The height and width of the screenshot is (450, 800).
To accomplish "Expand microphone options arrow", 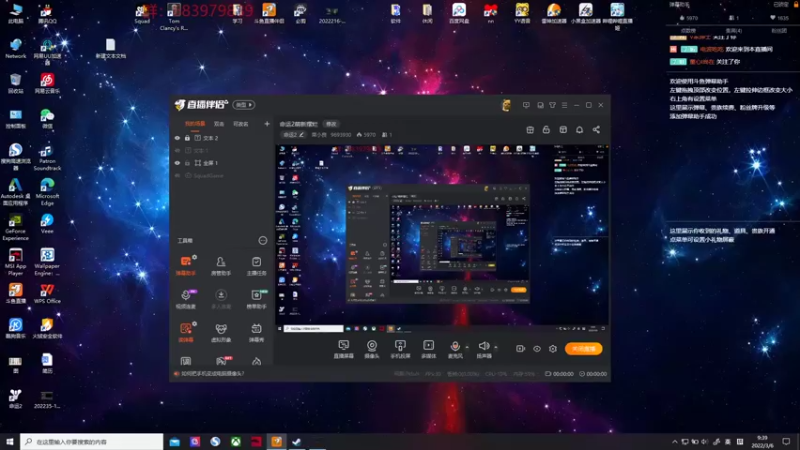I will [x=467, y=347].
